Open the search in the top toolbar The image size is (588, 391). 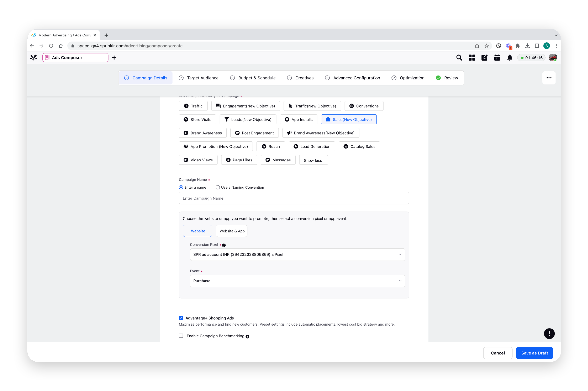tap(459, 57)
